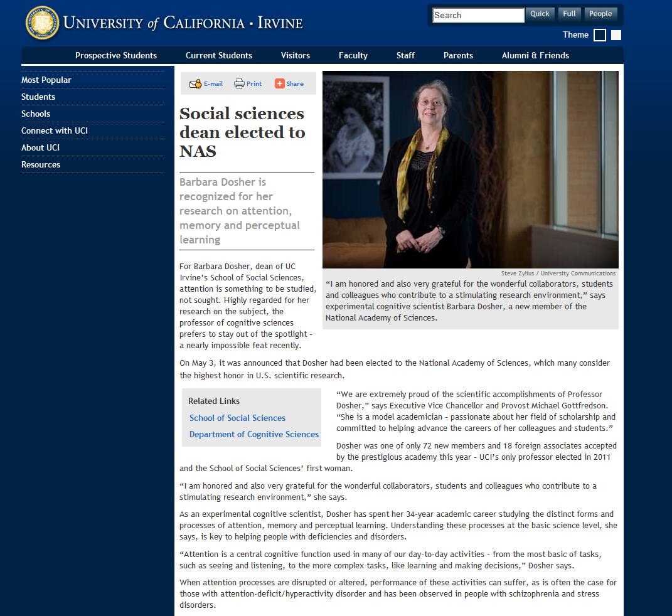The width and height of the screenshot is (672, 616).
Task: Click the orange plus Share icon
Action: pos(279,83)
